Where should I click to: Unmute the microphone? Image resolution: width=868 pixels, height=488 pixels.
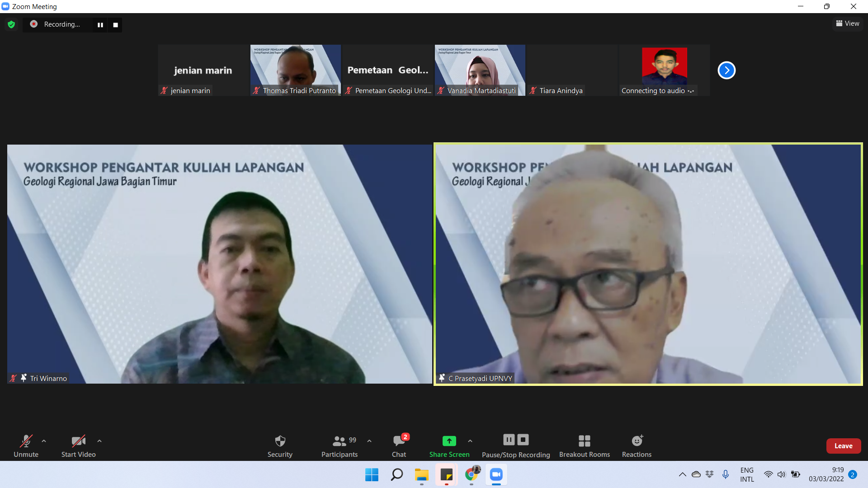(x=26, y=446)
